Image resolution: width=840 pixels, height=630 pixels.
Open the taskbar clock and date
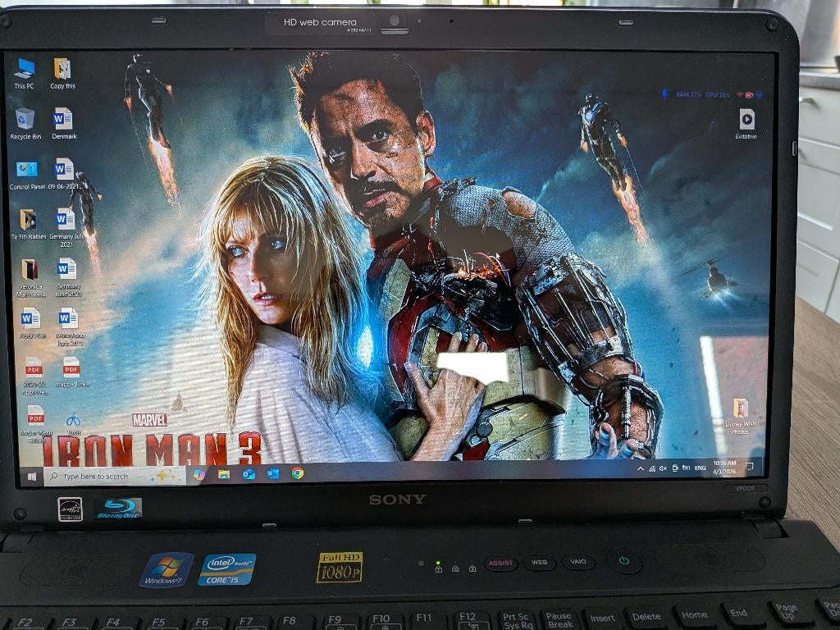click(724, 467)
